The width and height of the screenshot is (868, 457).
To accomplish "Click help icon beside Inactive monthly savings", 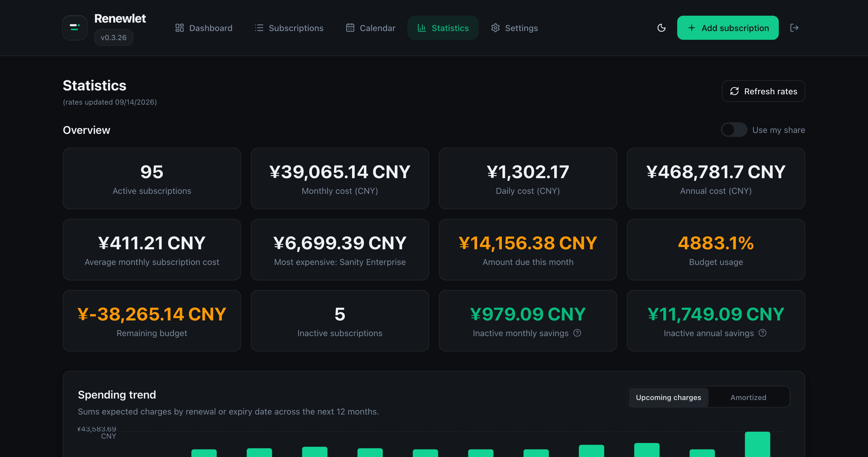I will point(577,333).
